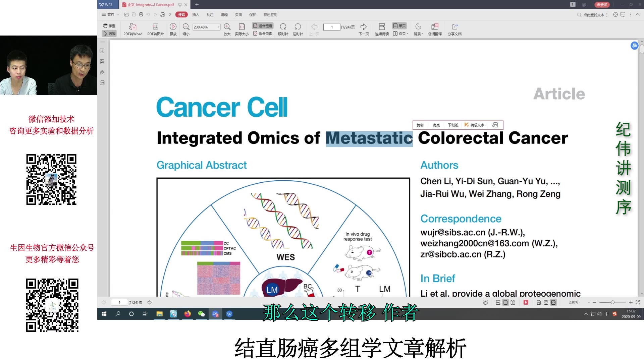The width and height of the screenshot is (644, 362).
Task: Rotate page counterclockwise (逆时针)
Action: (298, 29)
